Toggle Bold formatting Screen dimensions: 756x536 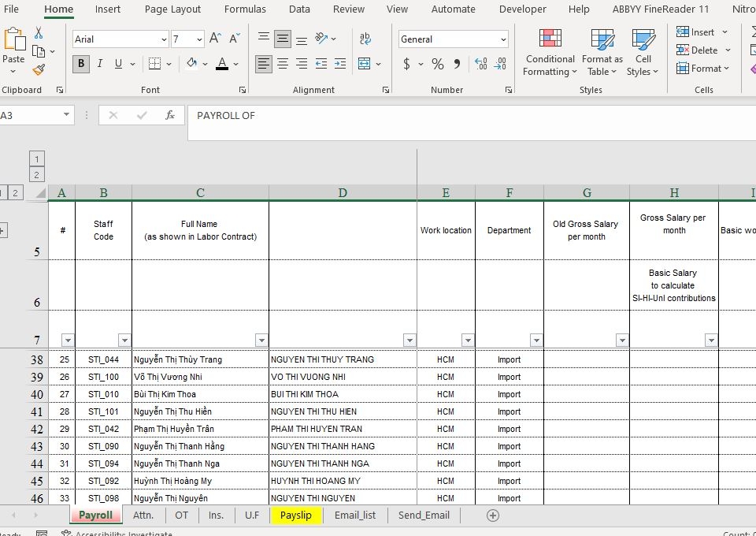click(x=81, y=64)
